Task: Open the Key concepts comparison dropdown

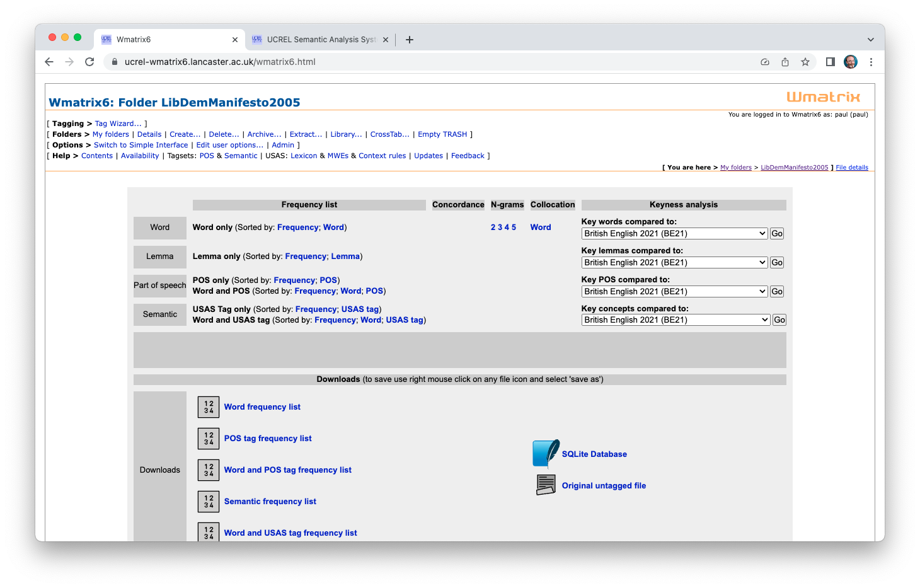Action: 676,320
